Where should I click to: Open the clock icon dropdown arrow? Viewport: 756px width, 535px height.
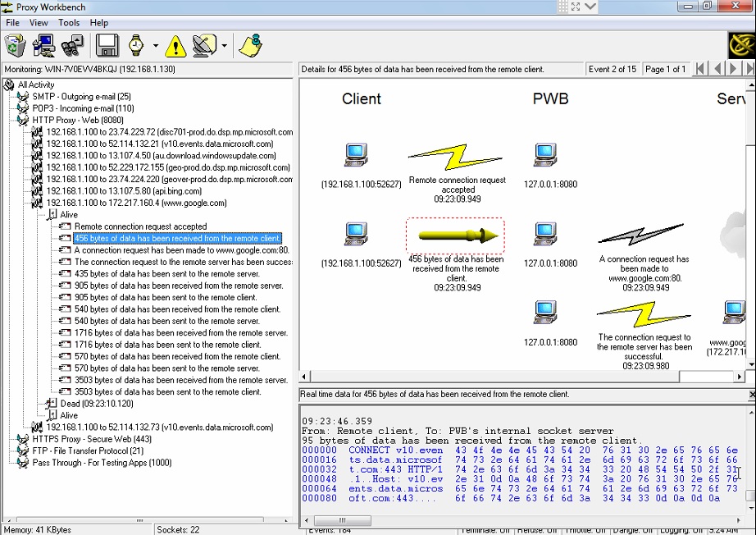click(x=155, y=45)
